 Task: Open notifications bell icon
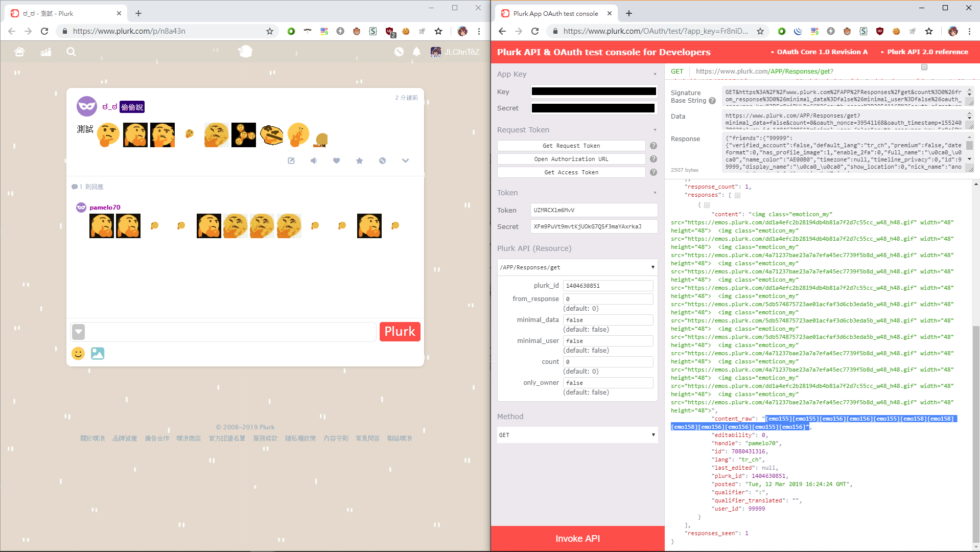[x=416, y=52]
